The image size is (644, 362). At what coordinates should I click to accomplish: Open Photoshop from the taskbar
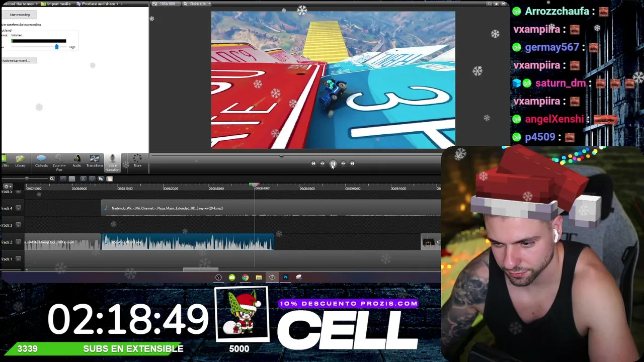[285, 278]
